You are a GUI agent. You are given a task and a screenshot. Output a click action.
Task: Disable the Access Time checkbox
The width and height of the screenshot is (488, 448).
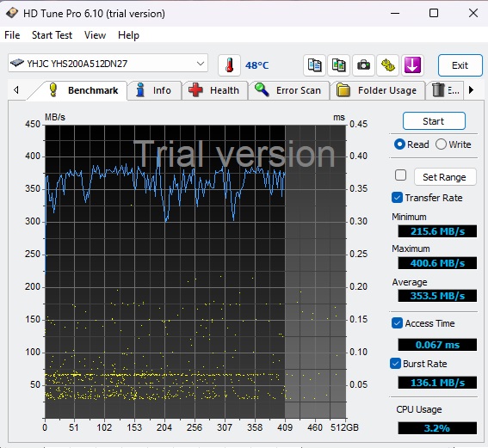(x=397, y=323)
